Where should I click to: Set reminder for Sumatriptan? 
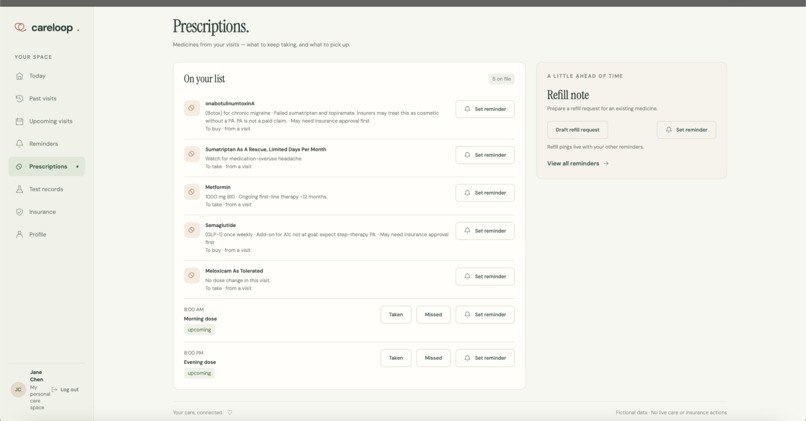coord(485,155)
